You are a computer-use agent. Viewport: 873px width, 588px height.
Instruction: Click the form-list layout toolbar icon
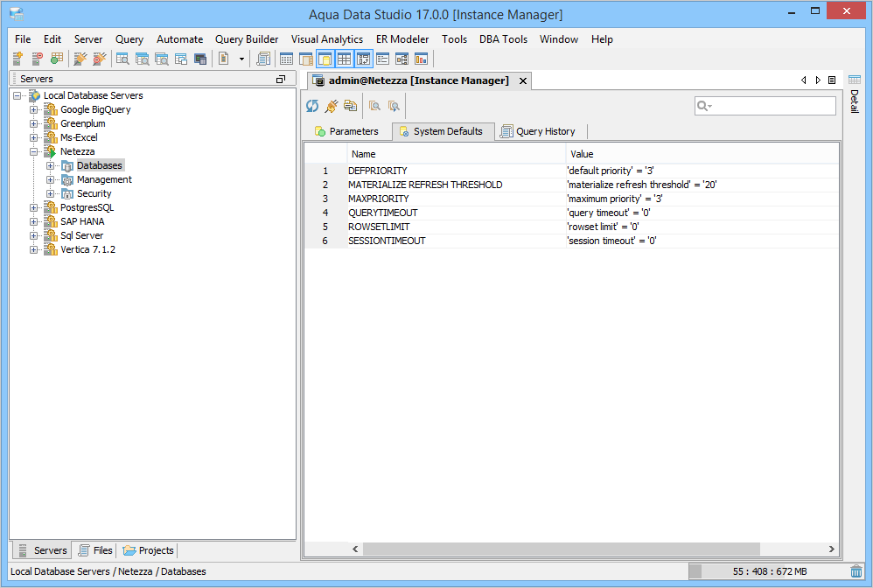[382, 59]
